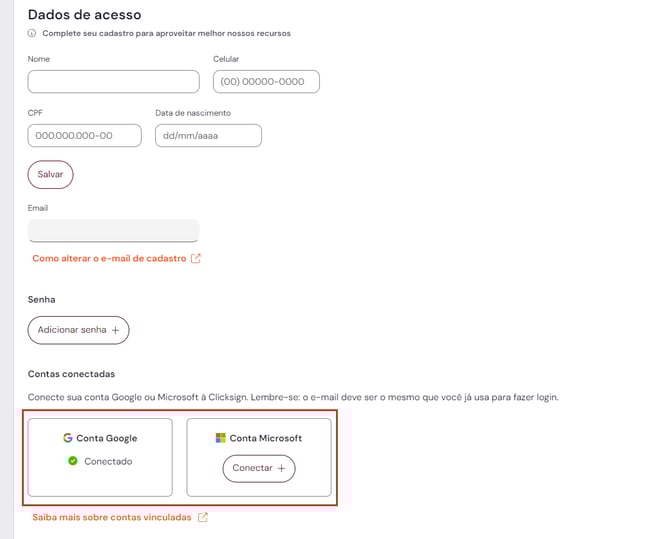Viewport: 670px width, 539px height.
Task: Select the CPF input field
Action: [x=85, y=135]
